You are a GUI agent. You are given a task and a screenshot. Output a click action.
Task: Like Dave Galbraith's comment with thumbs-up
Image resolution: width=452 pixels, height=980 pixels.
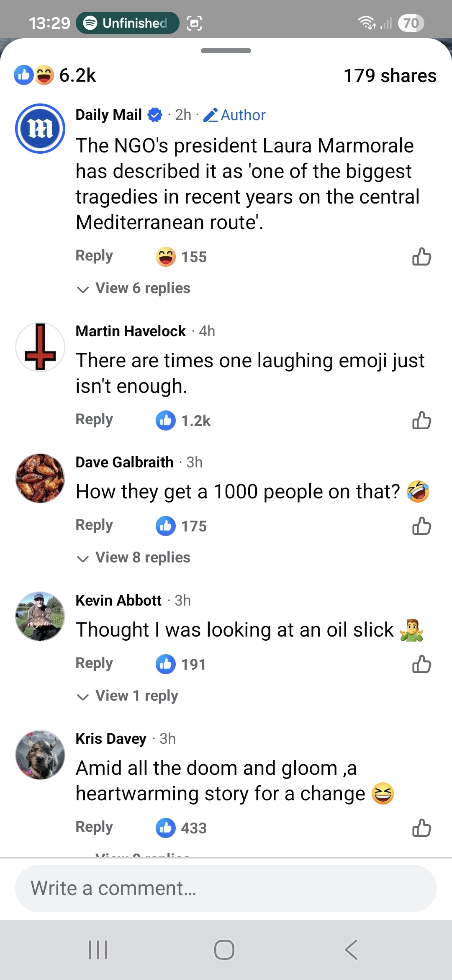click(x=421, y=526)
